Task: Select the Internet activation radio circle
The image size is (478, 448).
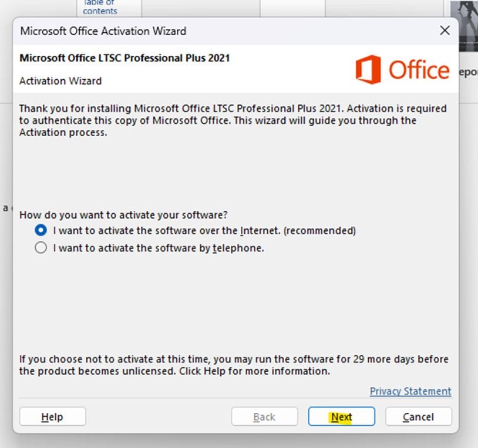Action: (x=41, y=231)
